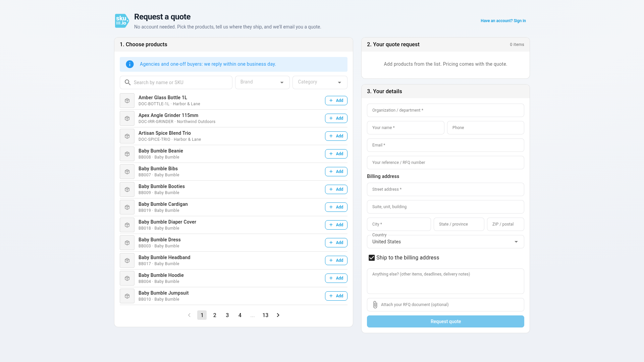Click the 0 items counter
The image size is (644, 362).
[x=517, y=45]
